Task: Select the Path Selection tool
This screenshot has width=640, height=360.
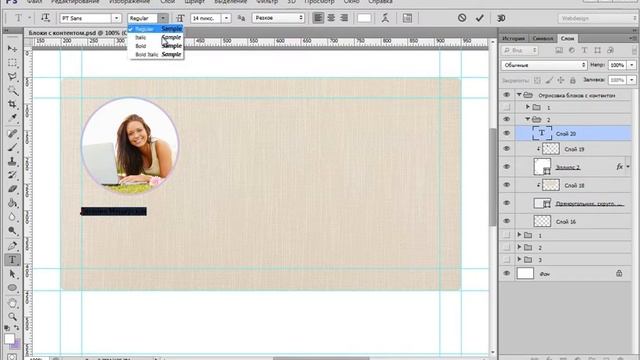Action: pos(12,273)
